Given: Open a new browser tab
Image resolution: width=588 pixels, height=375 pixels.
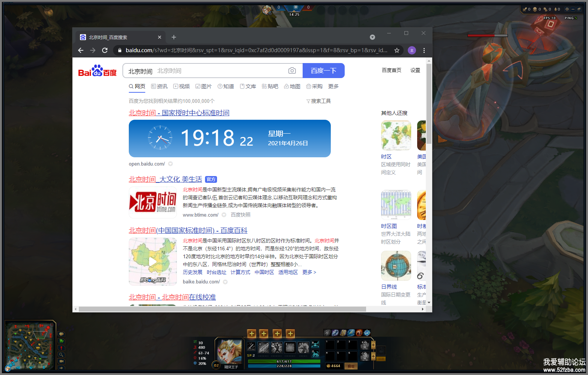Looking at the screenshot, I should tap(174, 37).
